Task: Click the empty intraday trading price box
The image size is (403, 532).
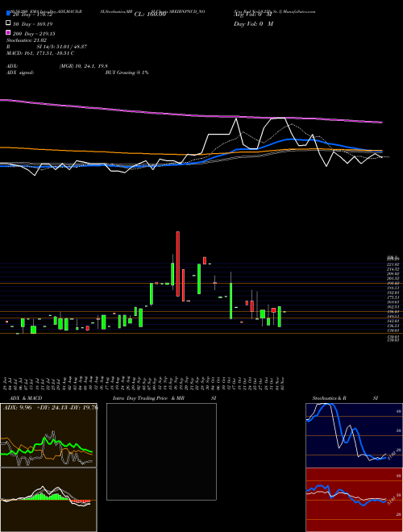Action: [x=161, y=451]
